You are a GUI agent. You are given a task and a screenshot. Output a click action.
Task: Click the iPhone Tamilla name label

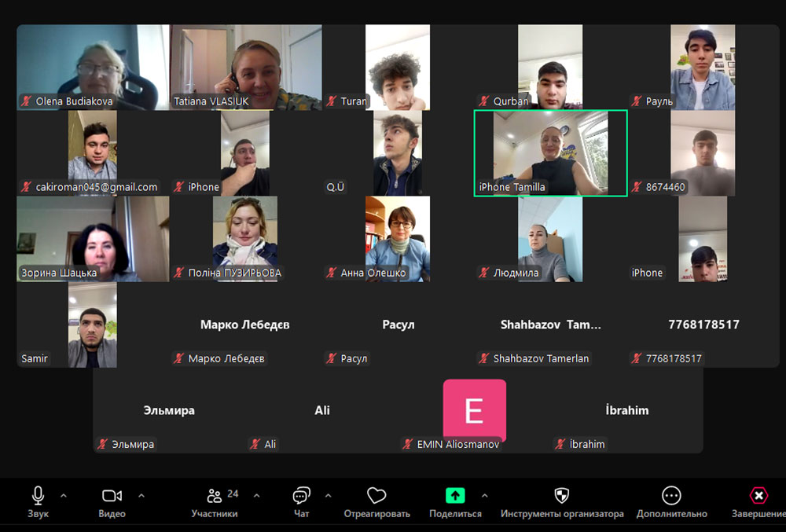512,187
